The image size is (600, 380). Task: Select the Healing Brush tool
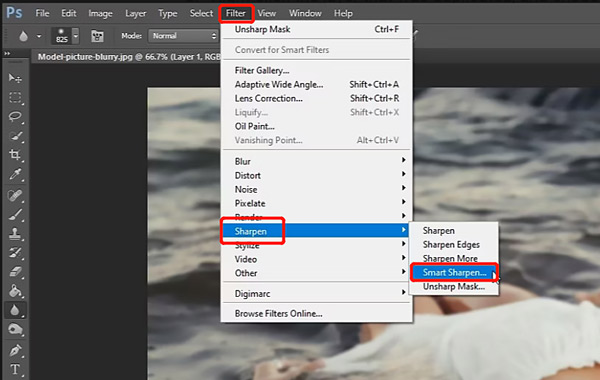pos(15,196)
